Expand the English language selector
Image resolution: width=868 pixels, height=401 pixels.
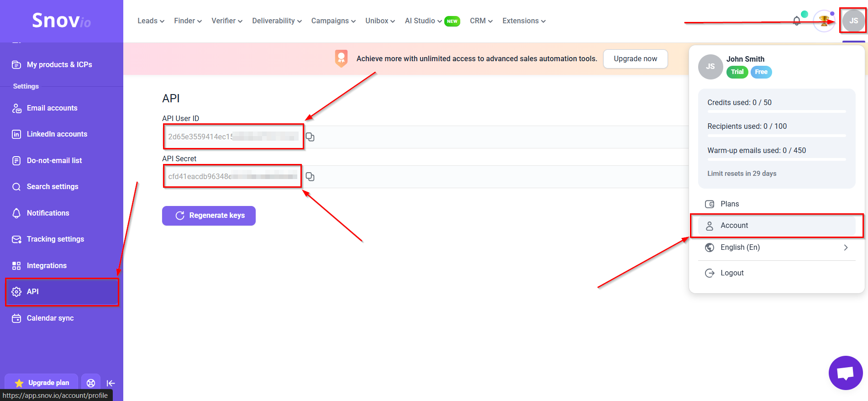(776, 248)
